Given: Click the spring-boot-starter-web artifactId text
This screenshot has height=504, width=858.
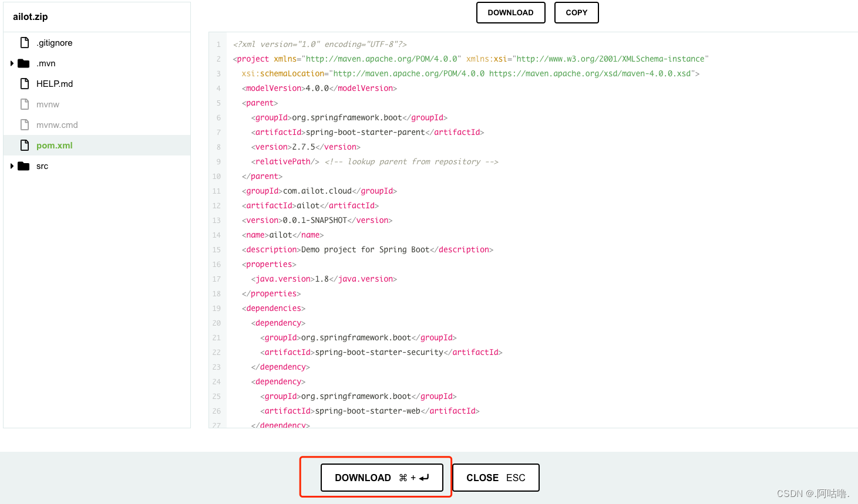Looking at the screenshot, I should (x=368, y=411).
